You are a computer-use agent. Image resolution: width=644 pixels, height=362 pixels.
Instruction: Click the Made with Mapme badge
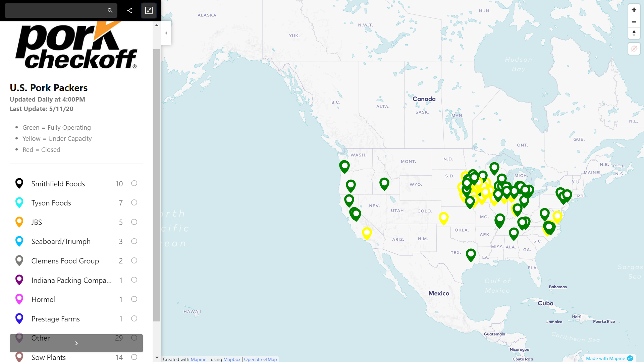click(x=609, y=358)
